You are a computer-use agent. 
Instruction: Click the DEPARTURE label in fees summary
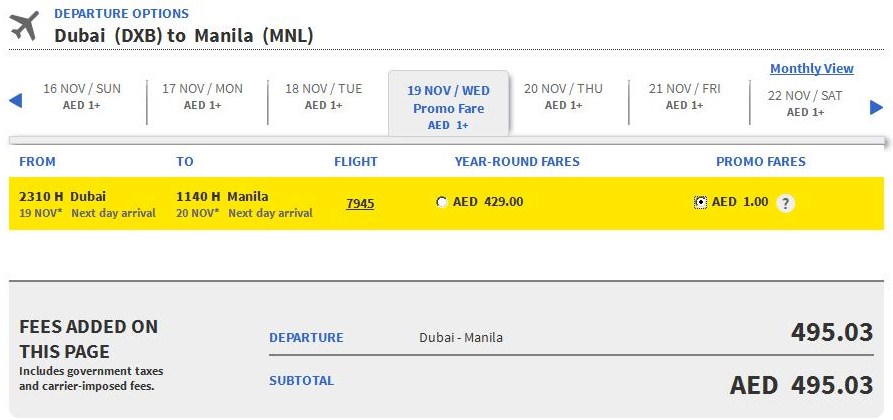click(306, 337)
